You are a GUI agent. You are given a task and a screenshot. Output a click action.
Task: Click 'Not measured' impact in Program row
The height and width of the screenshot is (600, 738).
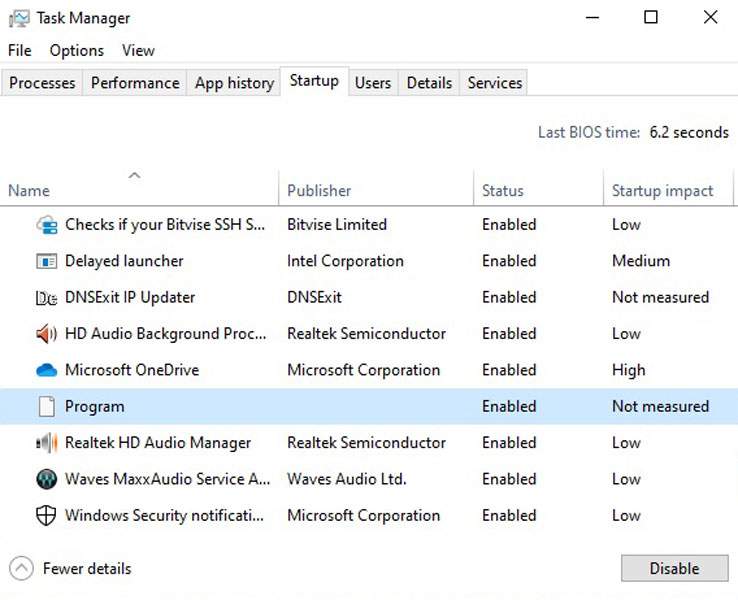[x=660, y=407]
